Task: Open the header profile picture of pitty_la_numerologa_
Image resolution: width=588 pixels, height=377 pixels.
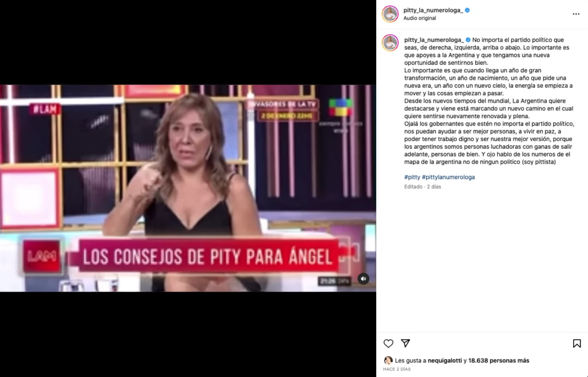Action: pos(390,14)
